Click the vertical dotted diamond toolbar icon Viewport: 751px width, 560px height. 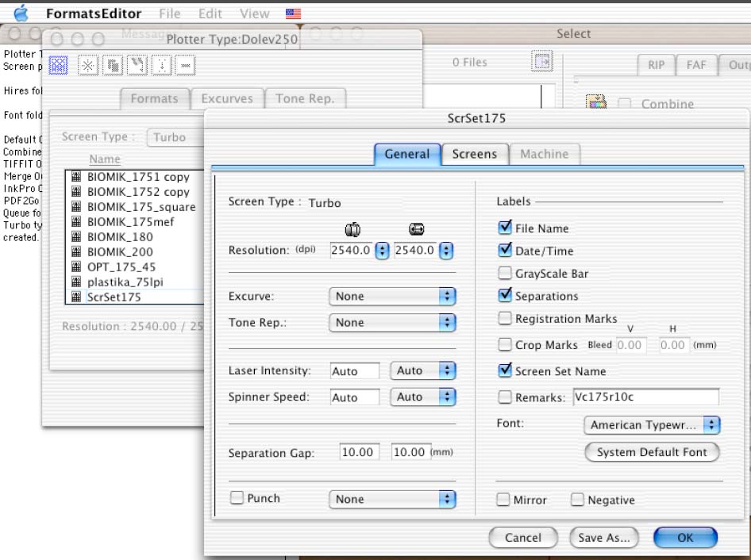click(x=161, y=65)
